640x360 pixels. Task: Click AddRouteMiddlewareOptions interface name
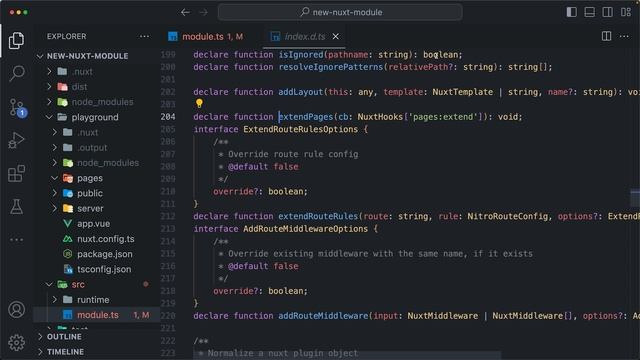(305, 229)
